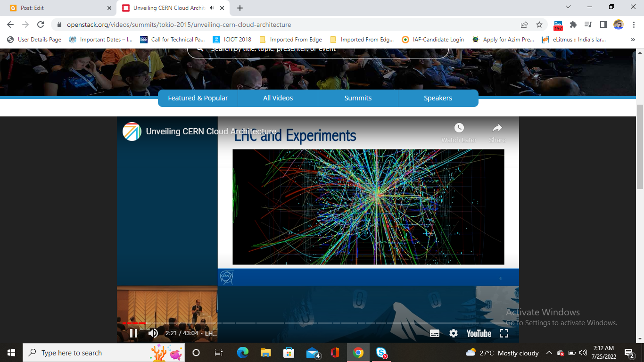Open the weather 27°C Mostly cloudy widget
644x362 pixels.
point(502,353)
